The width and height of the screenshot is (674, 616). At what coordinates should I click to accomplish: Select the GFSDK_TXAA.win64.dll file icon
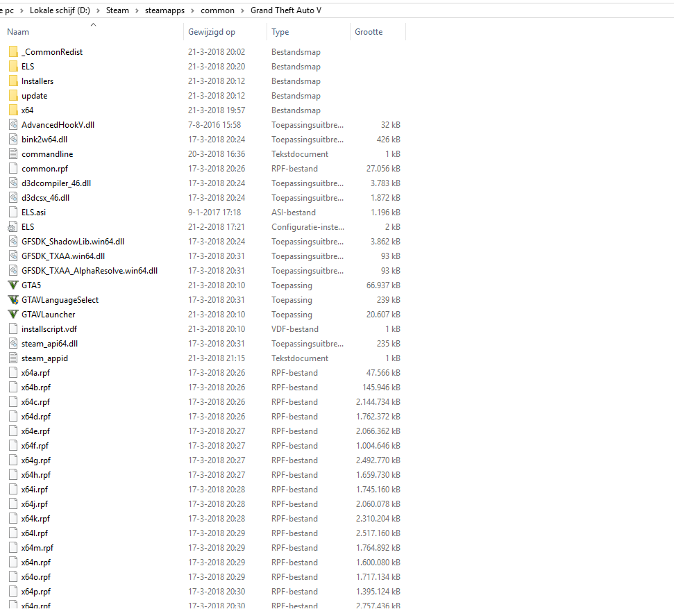[x=13, y=256]
